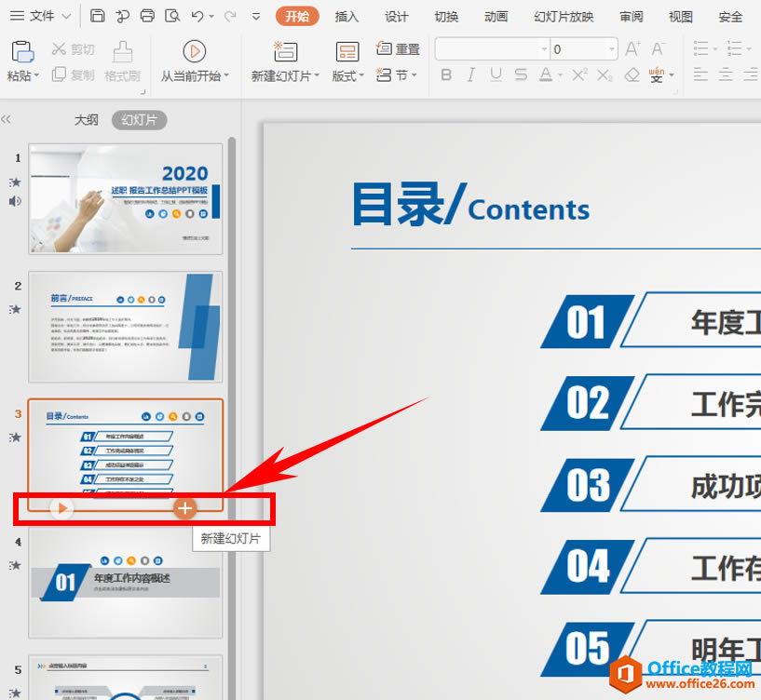Click the clear formatting eraser icon

(632, 74)
